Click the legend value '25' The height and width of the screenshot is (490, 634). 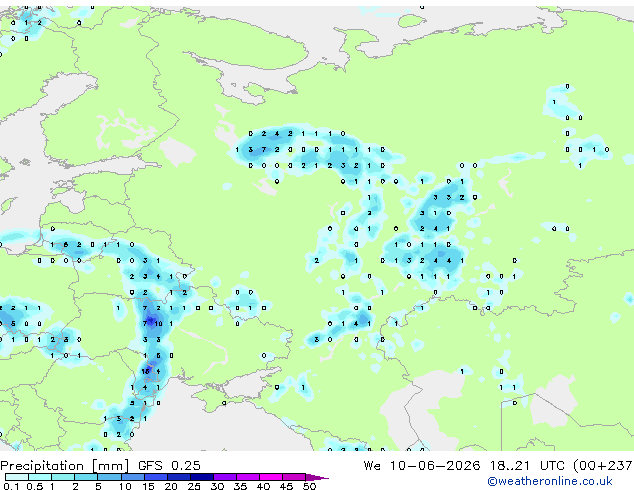coord(194,486)
